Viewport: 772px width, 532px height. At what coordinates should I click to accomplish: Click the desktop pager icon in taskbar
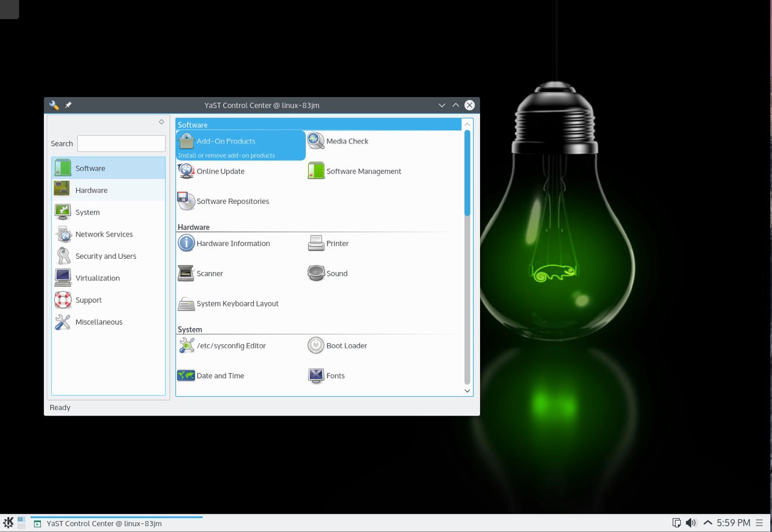coord(21,523)
